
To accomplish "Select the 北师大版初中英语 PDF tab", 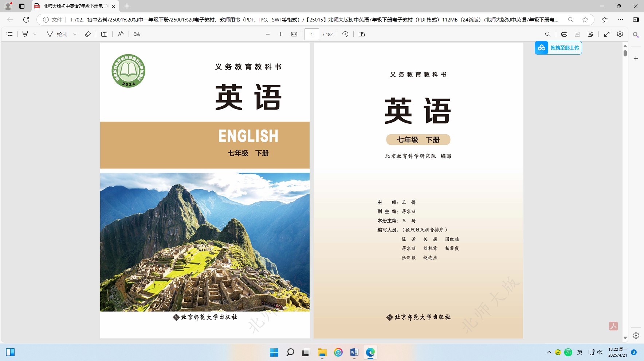I will point(75,6).
